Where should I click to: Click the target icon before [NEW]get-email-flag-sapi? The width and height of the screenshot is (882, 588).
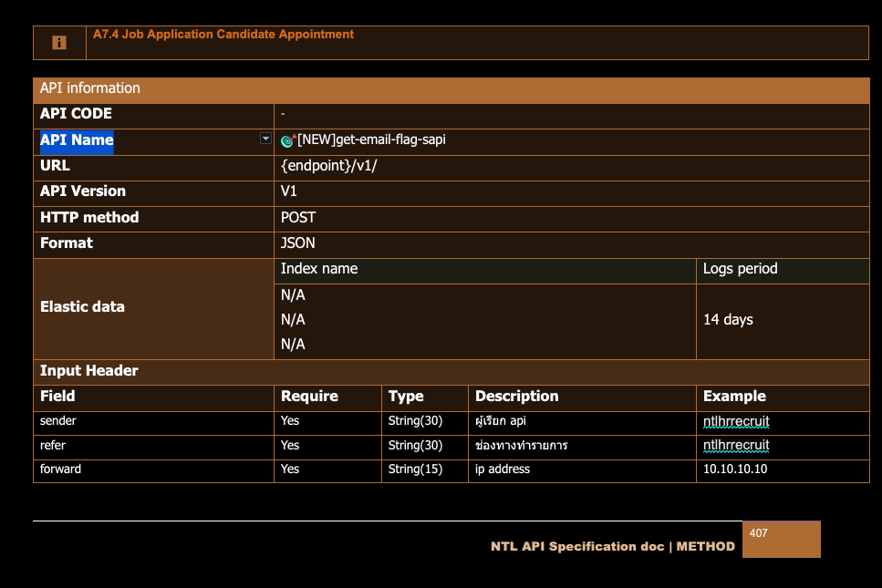(288, 140)
